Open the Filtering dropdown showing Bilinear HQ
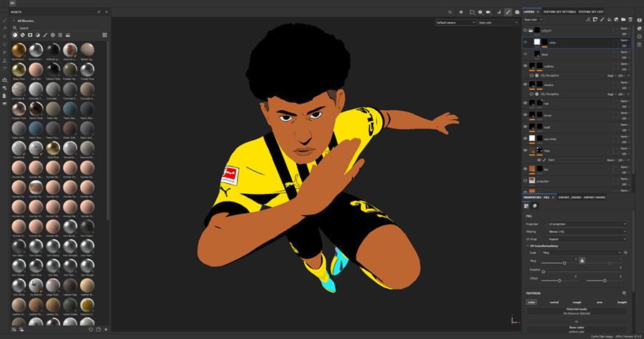 tap(587, 232)
